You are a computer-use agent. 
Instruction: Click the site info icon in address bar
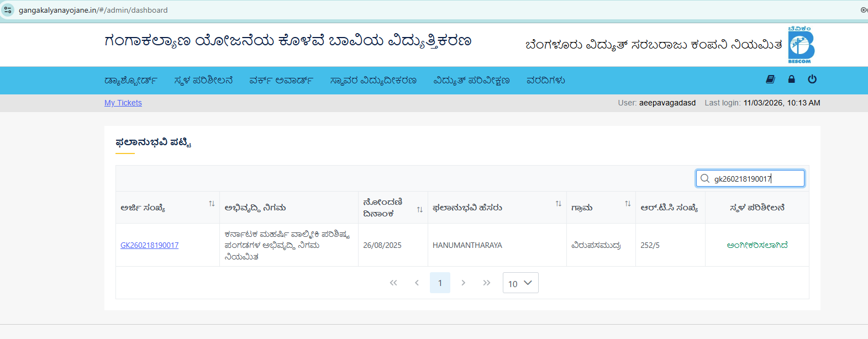(x=8, y=10)
